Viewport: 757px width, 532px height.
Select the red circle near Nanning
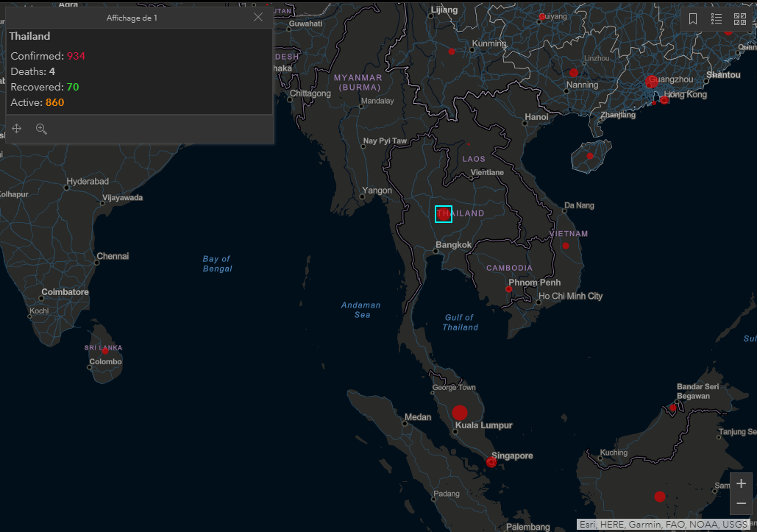(x=574, y=73)
